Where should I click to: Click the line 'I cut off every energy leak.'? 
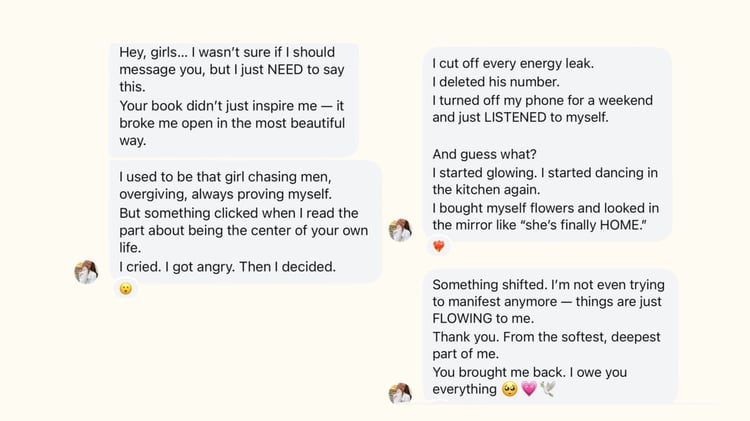click(513, 63)
